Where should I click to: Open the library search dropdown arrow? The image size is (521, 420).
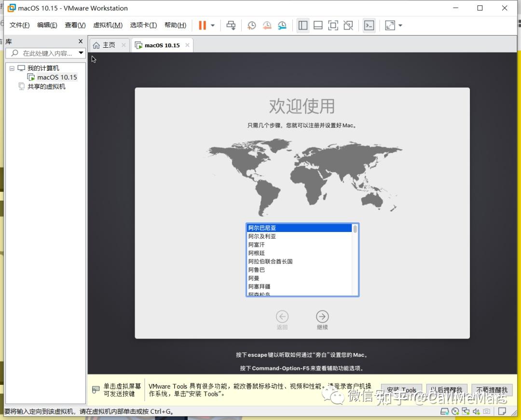[81, 53]
